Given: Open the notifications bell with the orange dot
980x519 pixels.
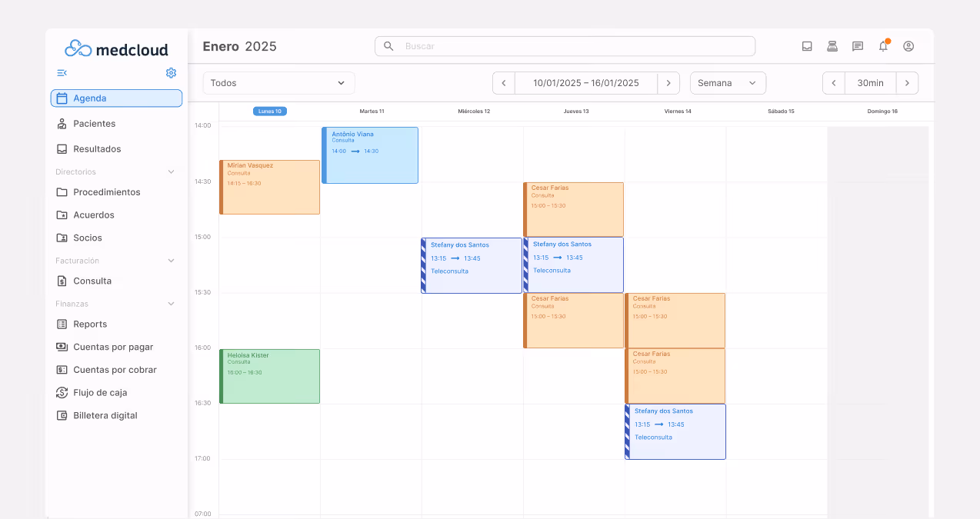Looking at the screenshot, I should click(882, 46).
